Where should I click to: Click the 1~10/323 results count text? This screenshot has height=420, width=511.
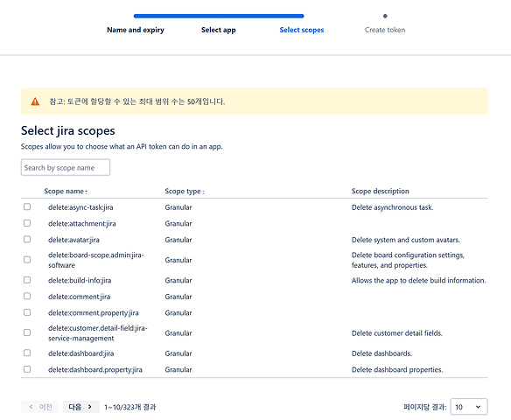(x=130, y=407)
